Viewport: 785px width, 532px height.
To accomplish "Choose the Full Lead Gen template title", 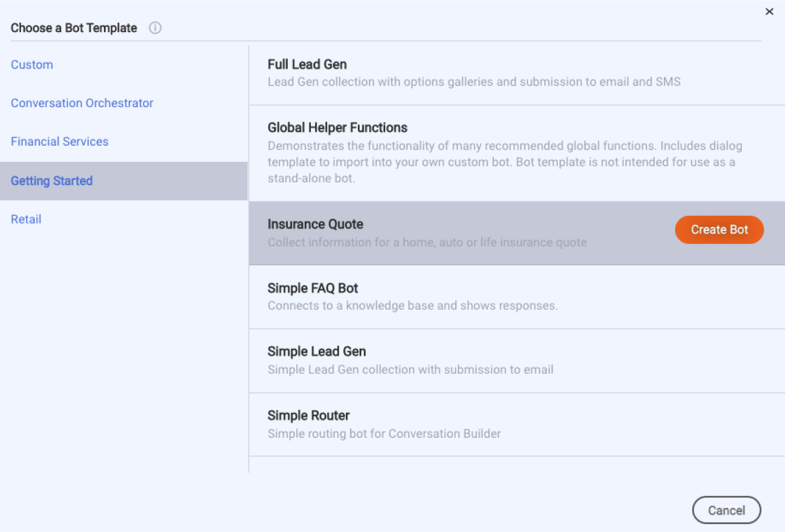I will [x=307, y=65].
